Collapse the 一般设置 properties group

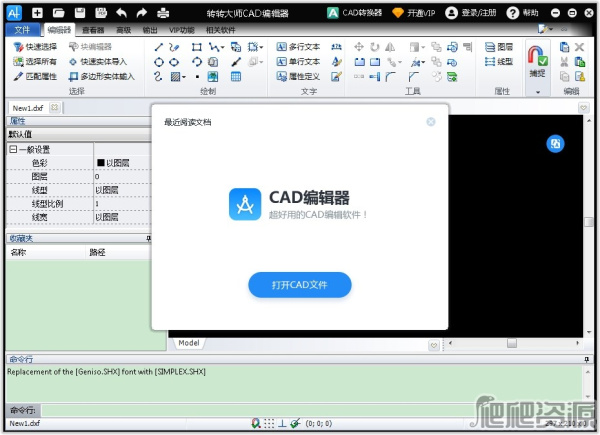(x=13, y=149)
